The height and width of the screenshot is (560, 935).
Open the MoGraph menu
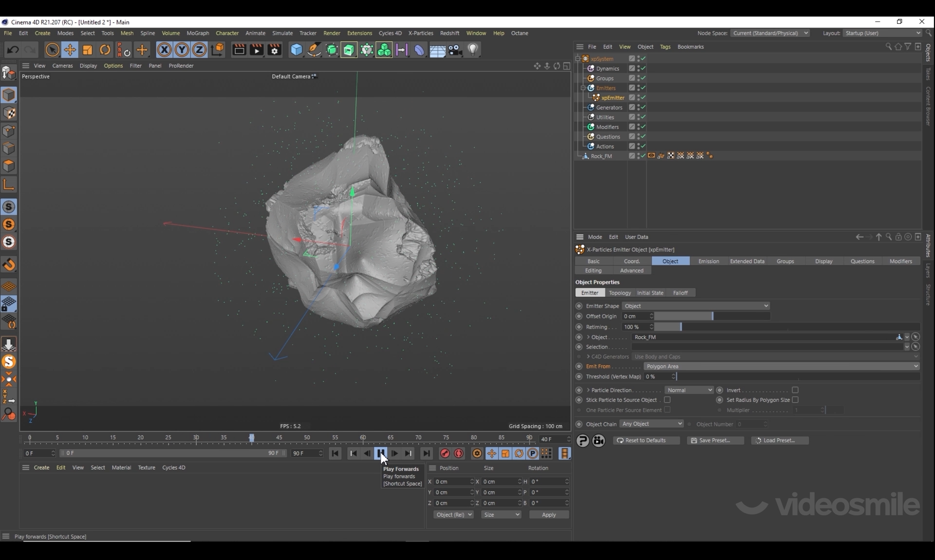pyautogui.click(x=198, y=33)
